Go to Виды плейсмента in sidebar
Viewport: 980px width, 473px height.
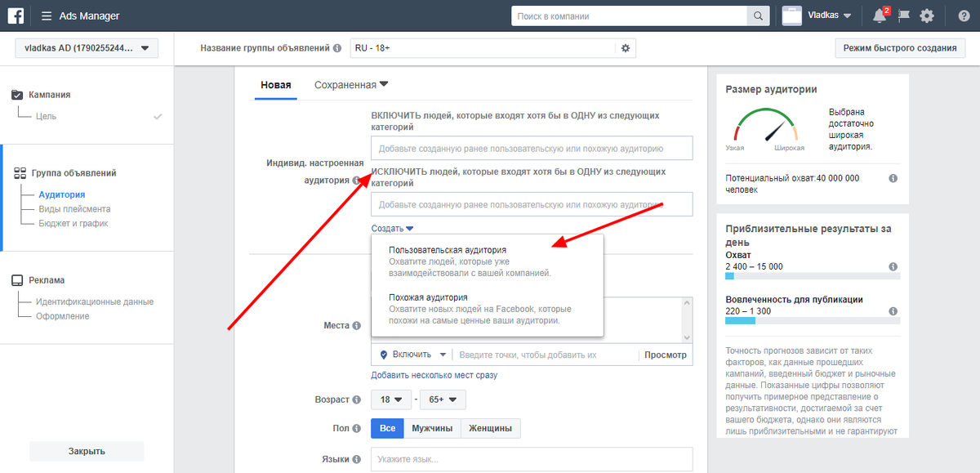click(74, 209)
